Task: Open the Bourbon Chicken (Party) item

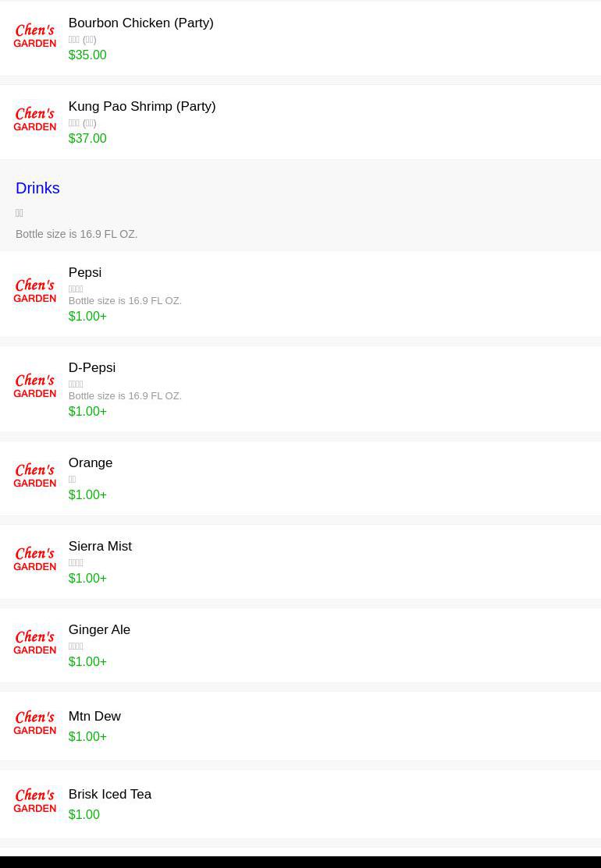Action: click(300, 38)
